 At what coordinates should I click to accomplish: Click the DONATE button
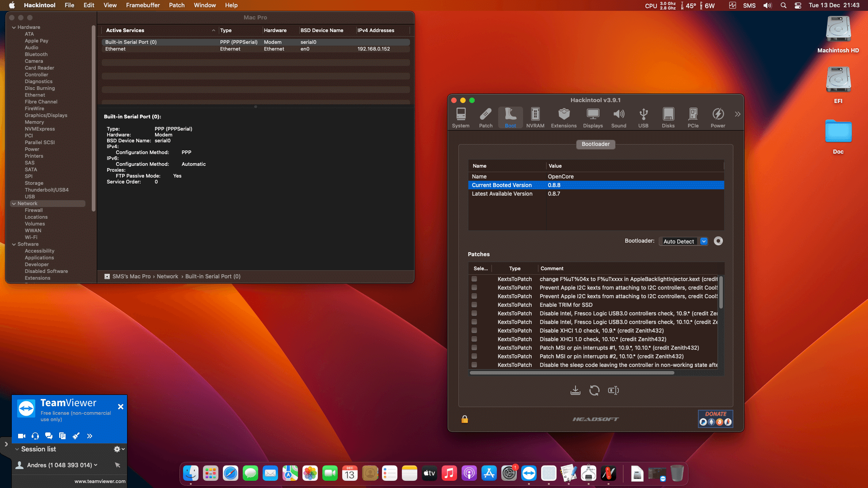(715, 413)
